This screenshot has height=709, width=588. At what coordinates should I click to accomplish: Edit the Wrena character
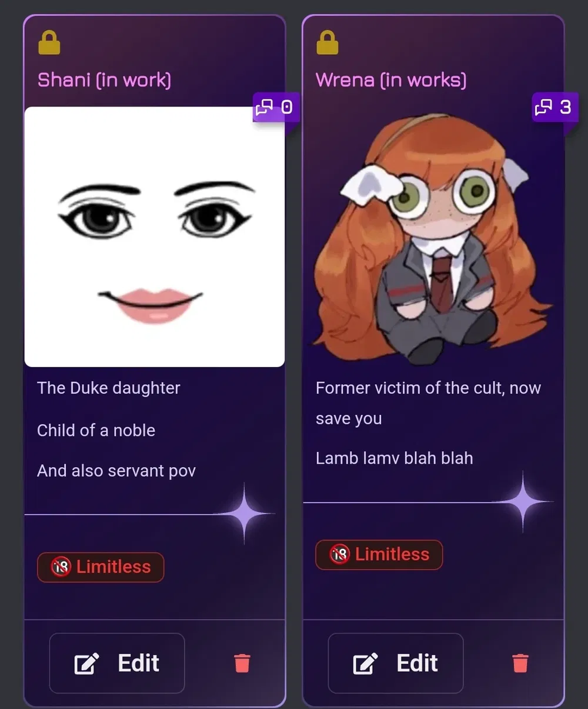396,663
